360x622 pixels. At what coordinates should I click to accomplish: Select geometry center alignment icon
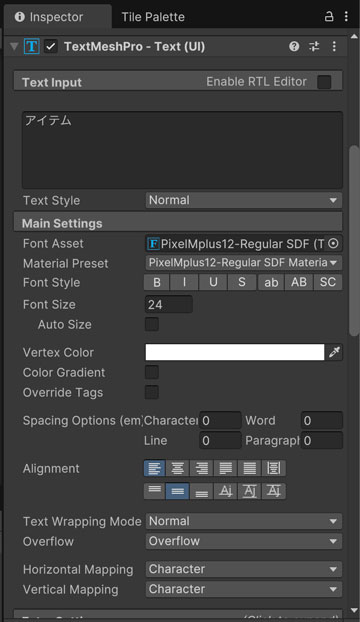tap(274, 468)
